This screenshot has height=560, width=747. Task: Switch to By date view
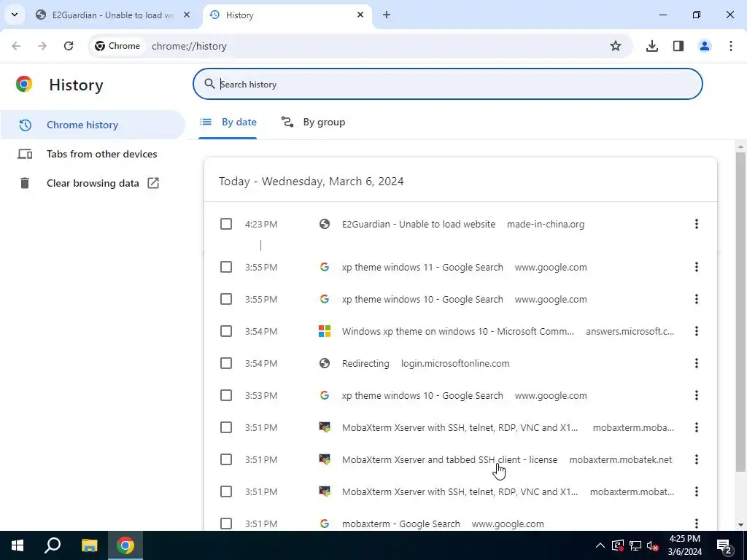click(228, 122)
